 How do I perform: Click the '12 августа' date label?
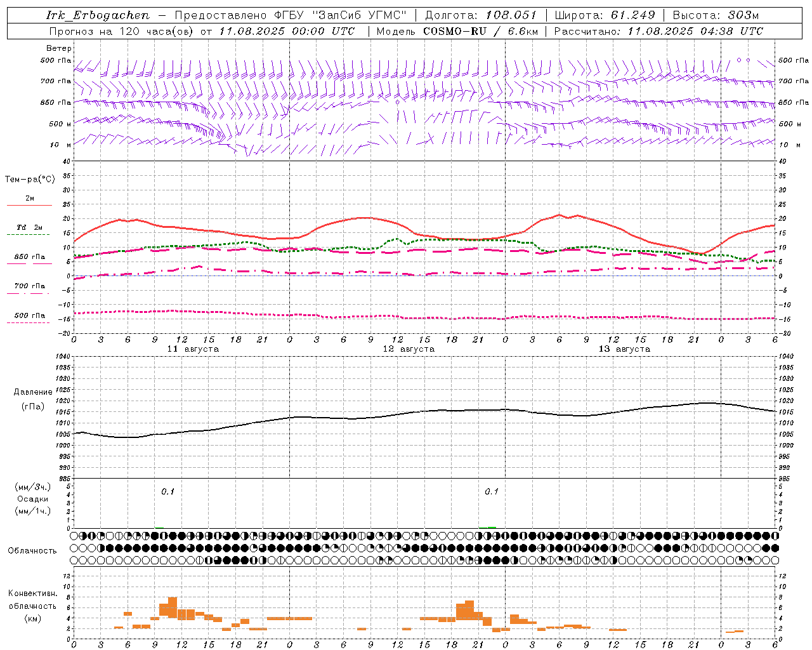(x=409, y=349)
